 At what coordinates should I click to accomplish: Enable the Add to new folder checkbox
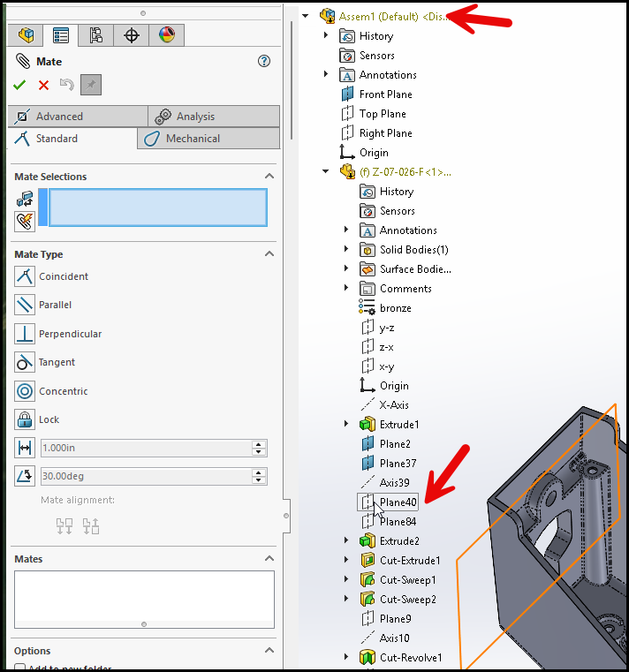[x=20, y=668]
